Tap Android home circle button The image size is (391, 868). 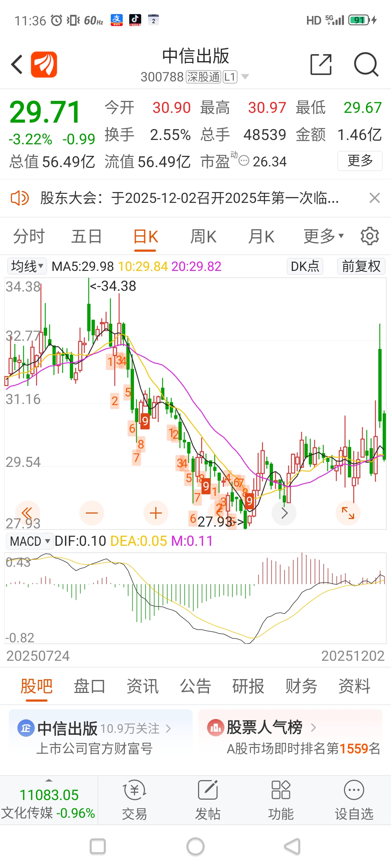click(195, 846)
